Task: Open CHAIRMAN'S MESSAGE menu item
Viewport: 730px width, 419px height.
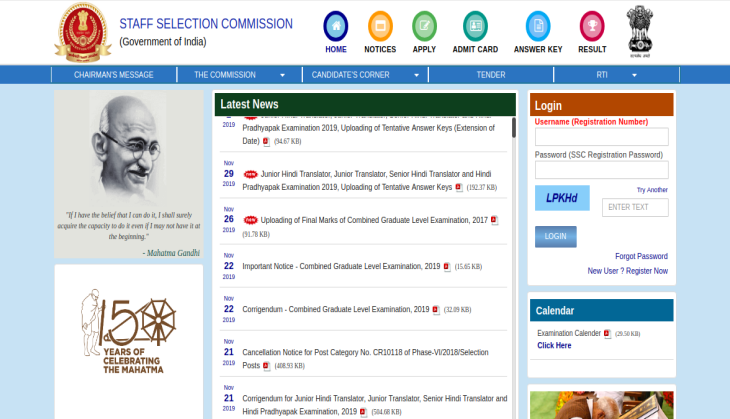Action: point(114,75)
